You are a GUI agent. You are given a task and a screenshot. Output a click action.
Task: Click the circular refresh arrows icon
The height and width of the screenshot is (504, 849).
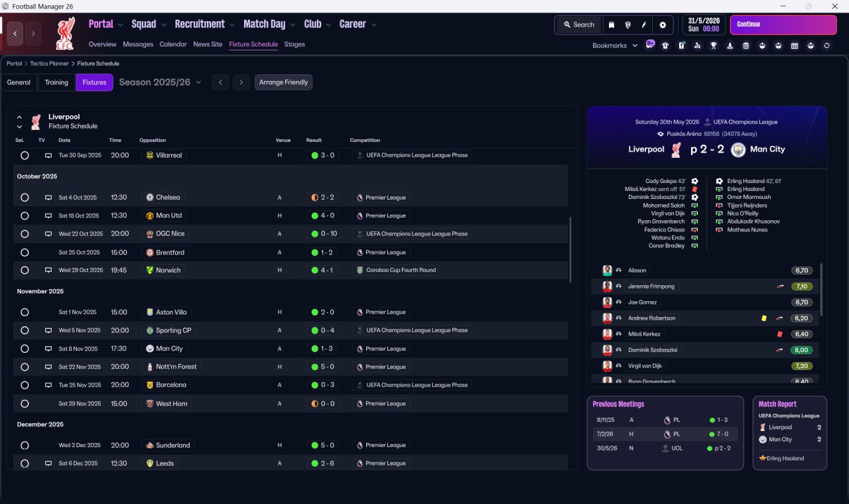826,46
